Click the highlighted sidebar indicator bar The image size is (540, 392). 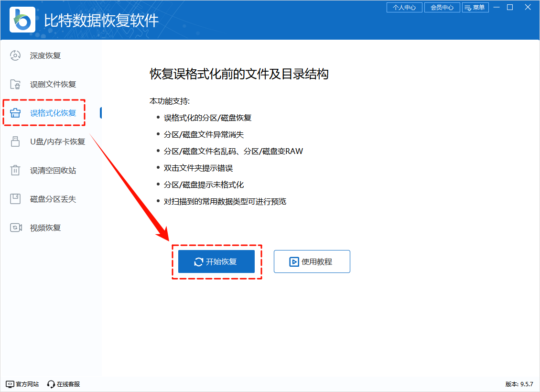click(100, 113)
